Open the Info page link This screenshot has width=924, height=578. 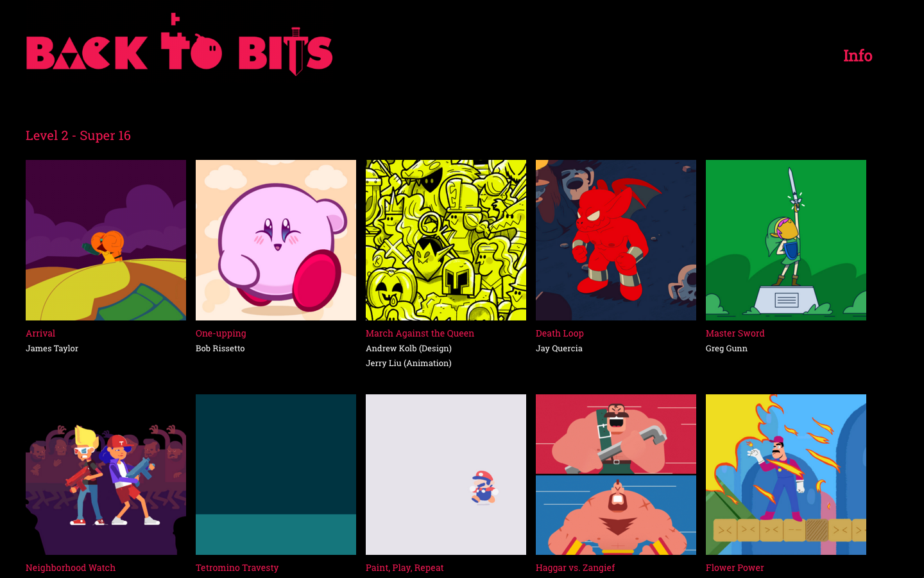pos(857,56)
